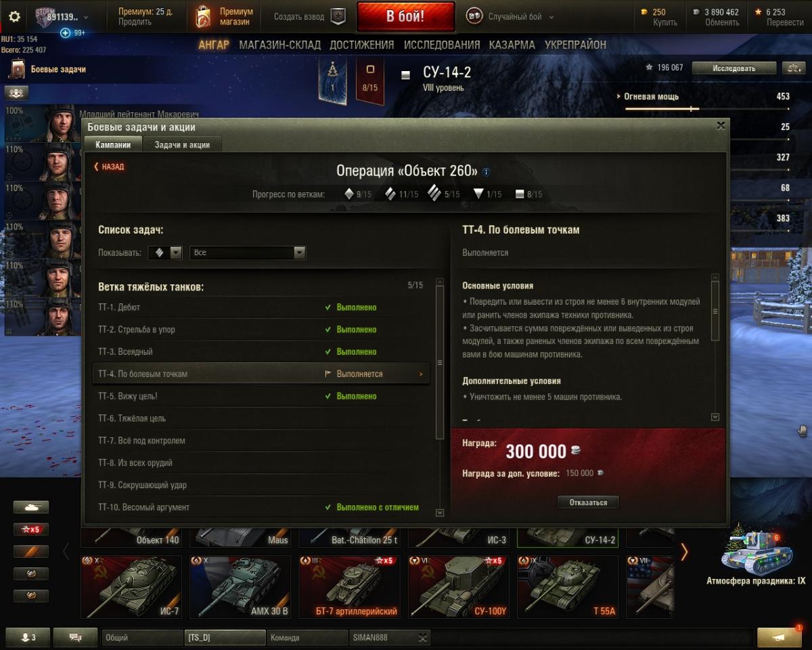Open the chat channels speech bubble icon

point(75,637)
